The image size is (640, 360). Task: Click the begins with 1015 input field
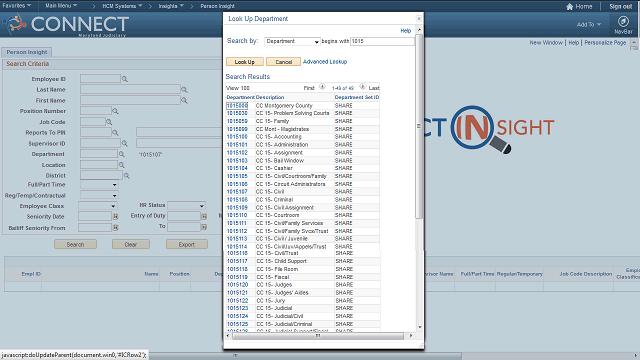point(382,41)
